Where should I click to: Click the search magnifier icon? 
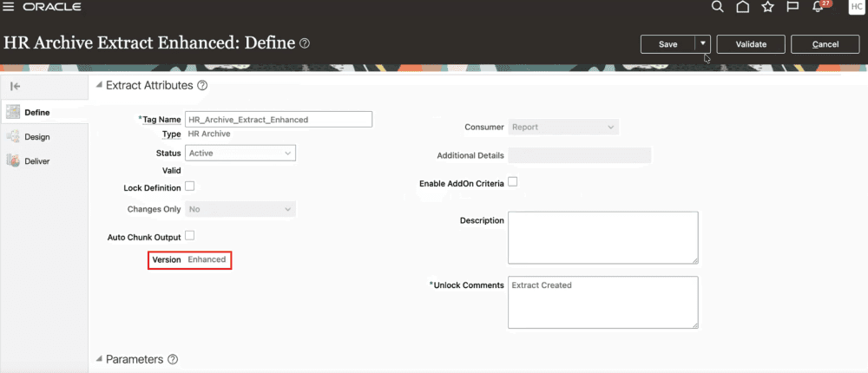coord(717,7)
